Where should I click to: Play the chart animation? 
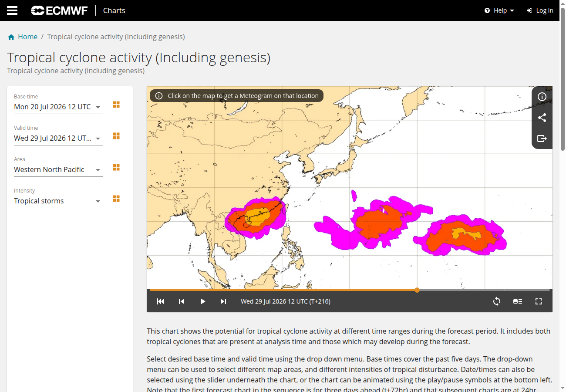(x=202, y=301)
